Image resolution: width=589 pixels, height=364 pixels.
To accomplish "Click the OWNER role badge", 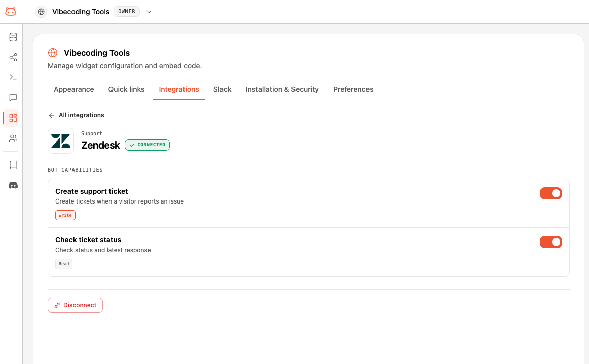I will (x=127, y=12).
